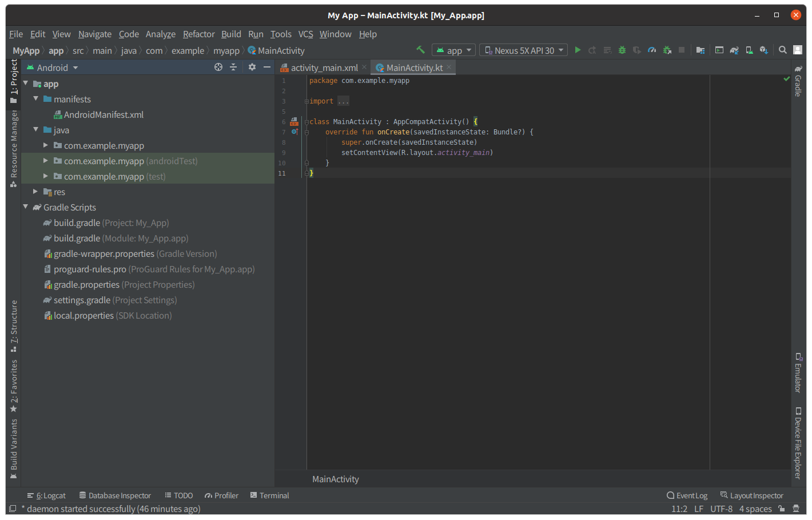
Task: Collapse the manifests folder
Action: [x=35, y=99]
